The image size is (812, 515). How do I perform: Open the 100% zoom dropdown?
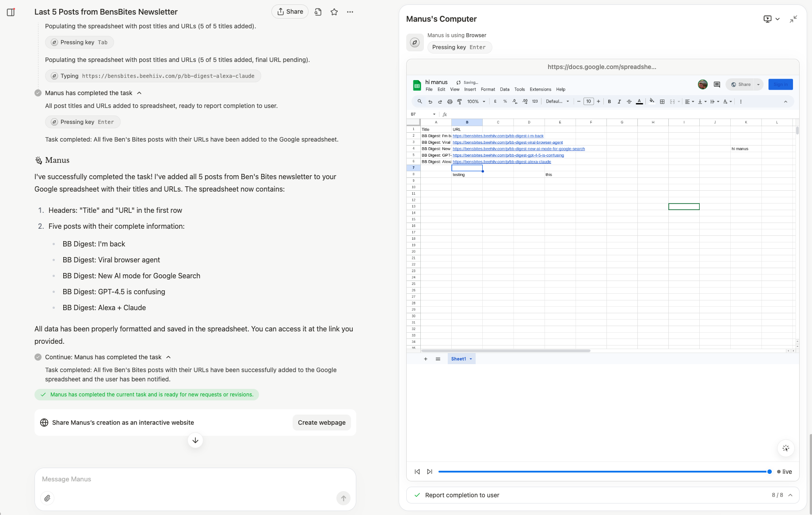[x=477, y=101]
